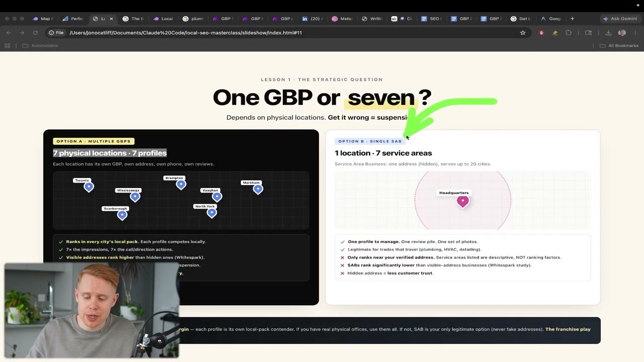Close the active slideshow tab

tap(111, 19)
